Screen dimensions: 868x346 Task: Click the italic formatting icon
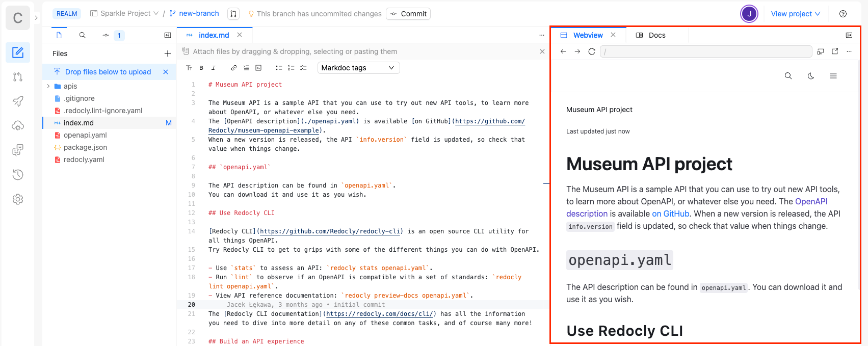(x=214, y=68)
